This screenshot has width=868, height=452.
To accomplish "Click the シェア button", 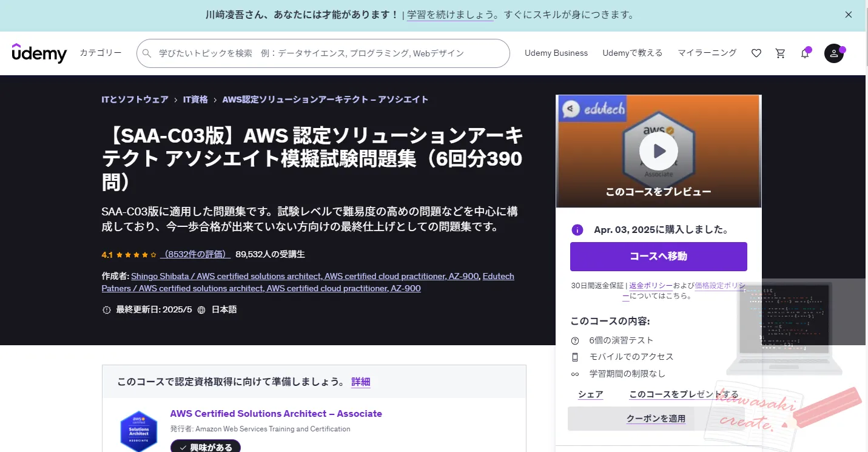I will pyautogui.click(x=591, y=394).
